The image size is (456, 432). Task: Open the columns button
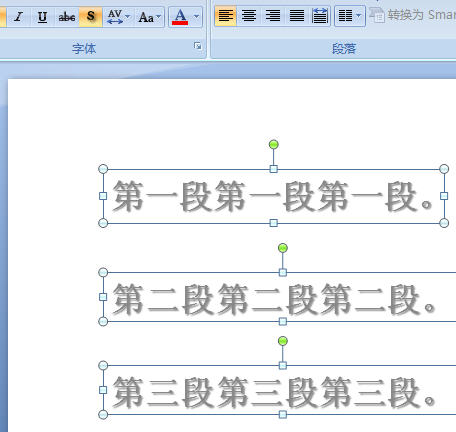click(x=345, y=16)
